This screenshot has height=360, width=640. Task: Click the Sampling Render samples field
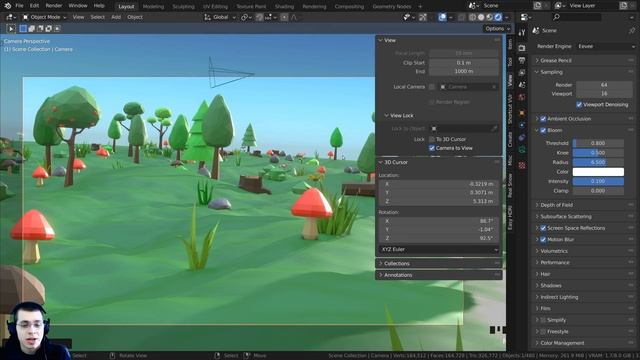pos(604,85)
